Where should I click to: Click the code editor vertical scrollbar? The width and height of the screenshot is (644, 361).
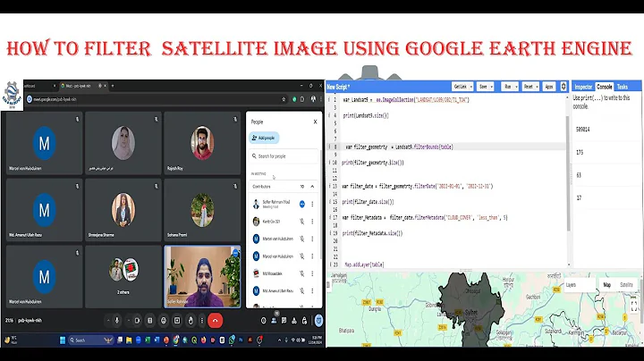pyautogui.click(x=569, y=172)
